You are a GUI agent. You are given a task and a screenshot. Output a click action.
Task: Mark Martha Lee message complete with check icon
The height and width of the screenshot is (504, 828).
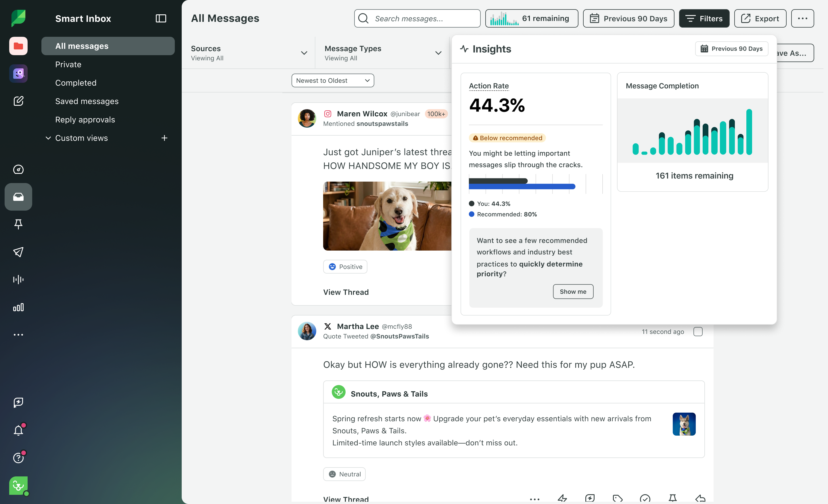[645, 499]
